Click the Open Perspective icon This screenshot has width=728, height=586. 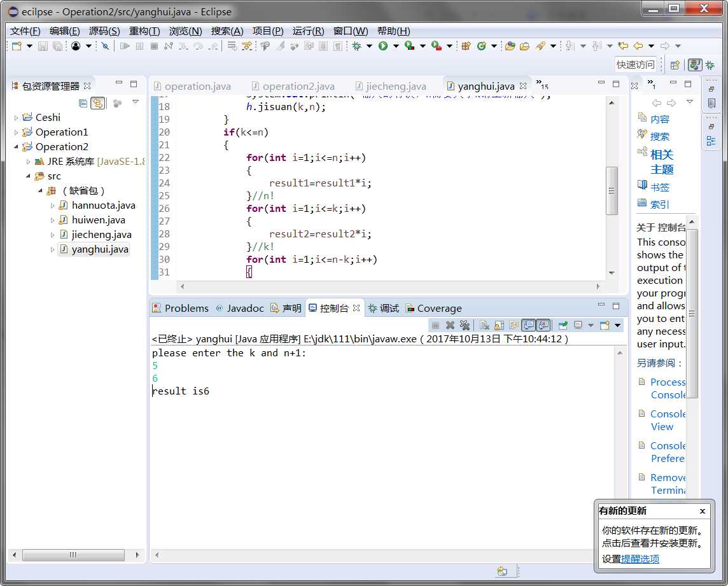coord(675,65)
